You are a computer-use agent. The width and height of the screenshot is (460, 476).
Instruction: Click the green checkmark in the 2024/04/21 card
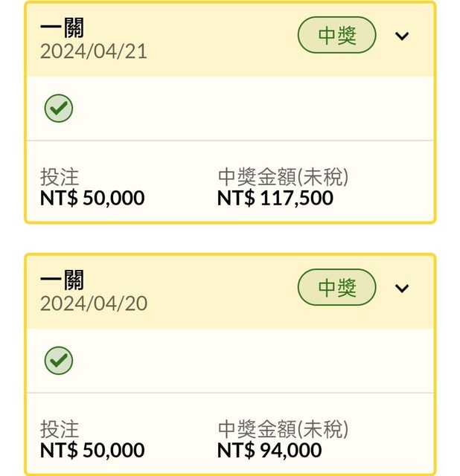[x=58, y=109]
